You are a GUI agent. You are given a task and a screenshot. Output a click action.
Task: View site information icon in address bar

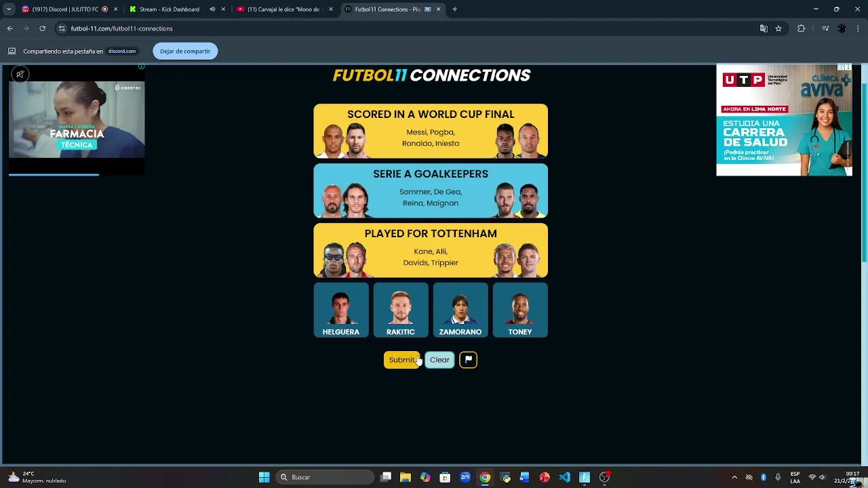click(62, 28)
